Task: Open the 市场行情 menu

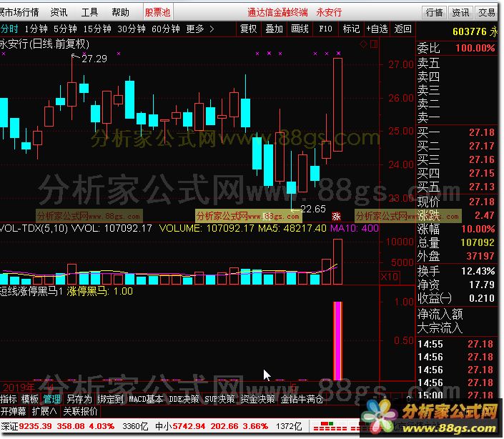Action: 19,12
